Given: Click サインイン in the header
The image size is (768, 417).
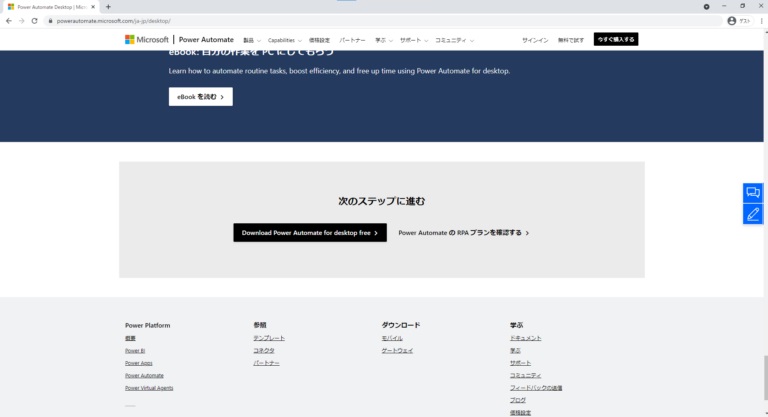Looking at the screenshot, I should [535, 40].
